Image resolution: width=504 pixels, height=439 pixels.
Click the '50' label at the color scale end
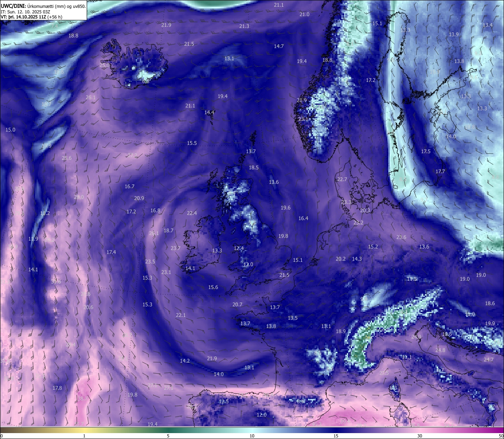pyautogui.click(x=501, y=436)
